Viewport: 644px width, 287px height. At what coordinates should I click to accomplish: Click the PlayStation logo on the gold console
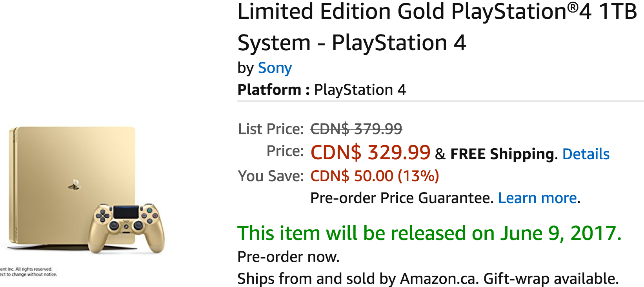(x=74, y=185)
